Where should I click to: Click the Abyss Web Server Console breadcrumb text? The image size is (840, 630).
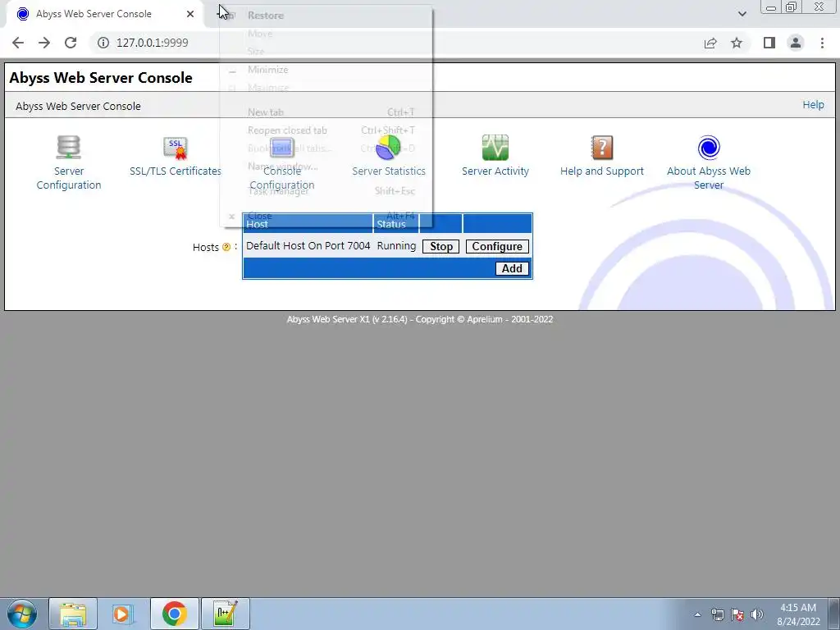(x=78, y=106)
